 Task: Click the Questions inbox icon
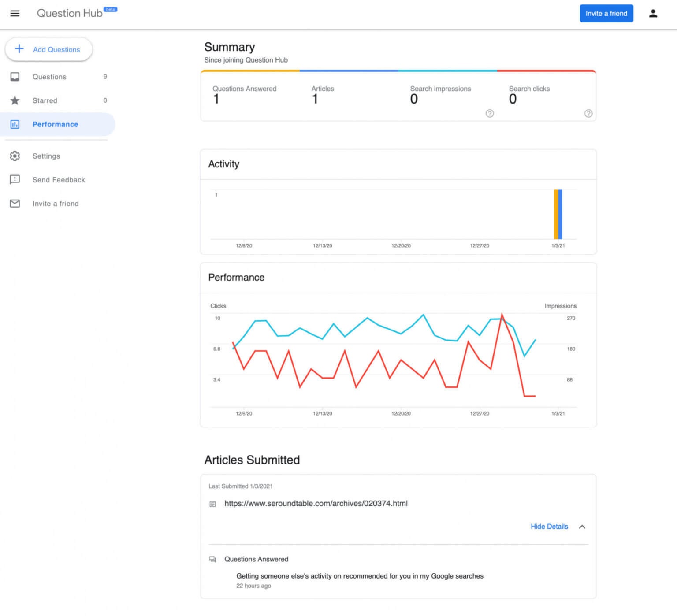pyautogui.click(x=15, y=77)
